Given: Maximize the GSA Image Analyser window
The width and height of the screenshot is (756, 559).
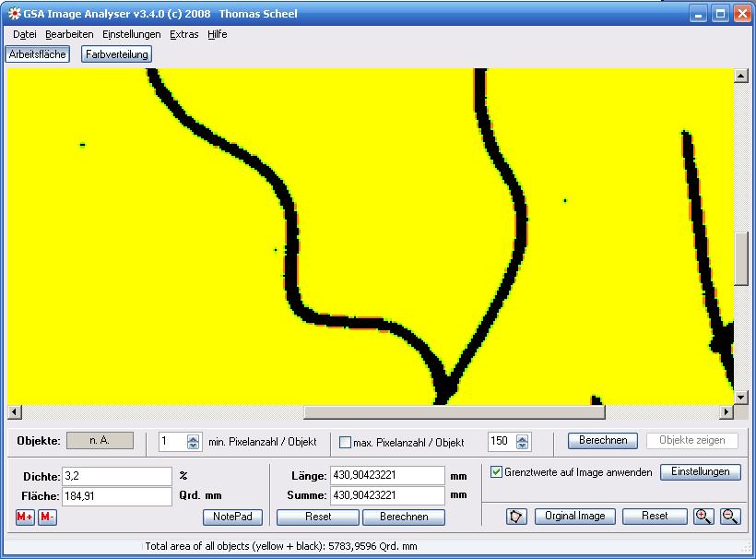Looking at the screenshot, I should click(x=720, y=14).
